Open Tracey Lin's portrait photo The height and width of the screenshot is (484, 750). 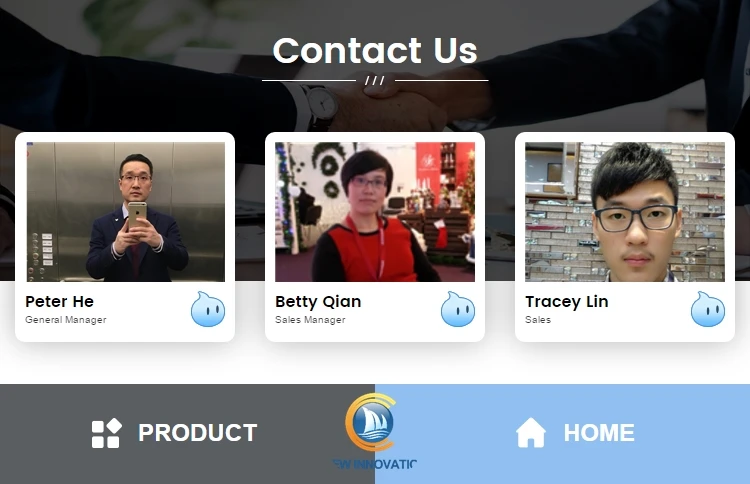tap(625, 212)
